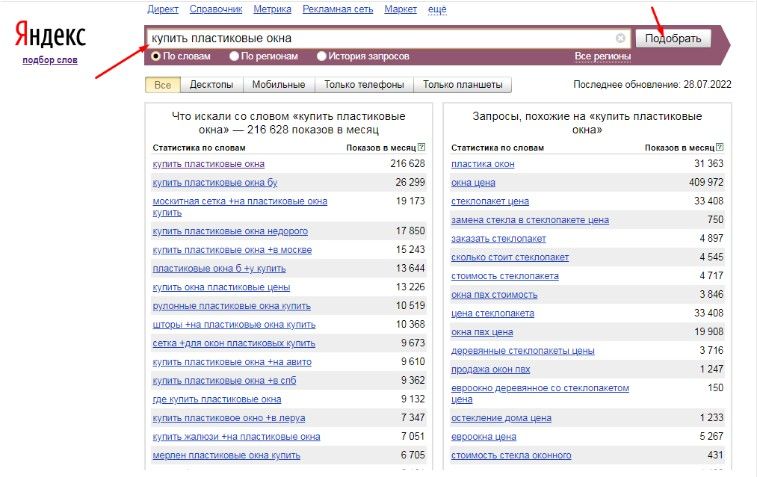Open 'купить пластиковые окна +на авито' link
The width and height of the screenshot is (757, 477).
pyautogui.click(x=232, y=362)
